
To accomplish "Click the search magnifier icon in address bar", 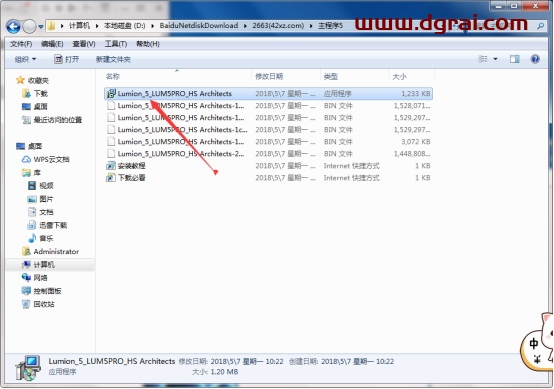I will click(x=541, y=26).
